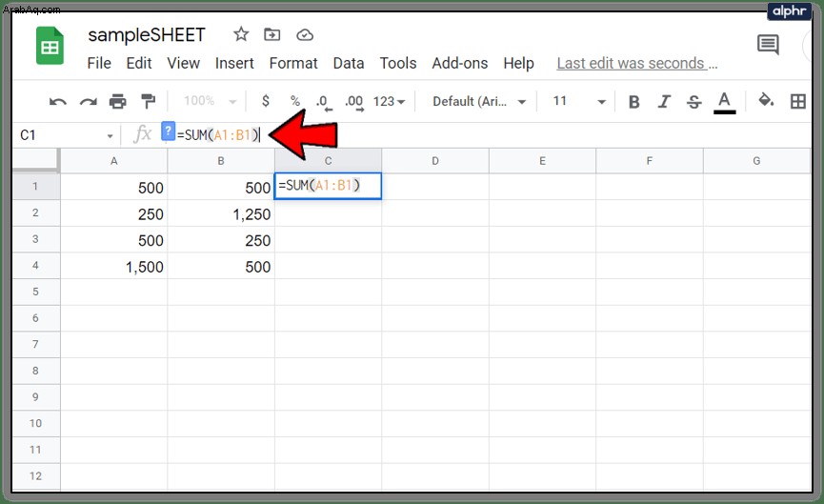
Task: Select row 5 header
Action: [36, 292]
